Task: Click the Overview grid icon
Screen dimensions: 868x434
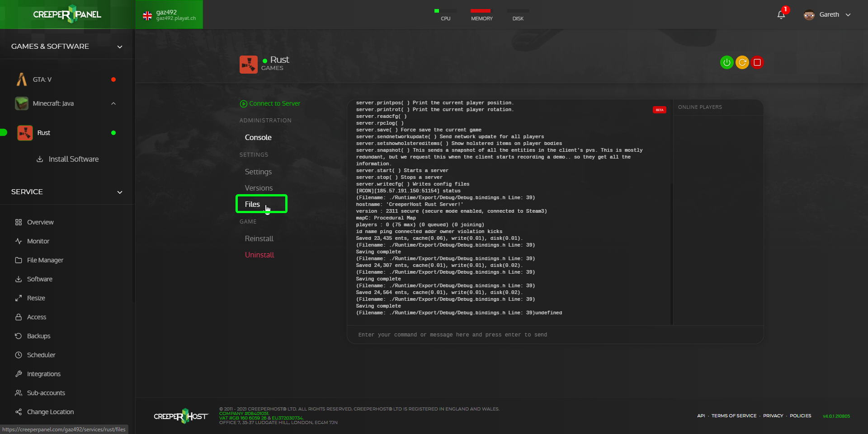Action: 19,222
